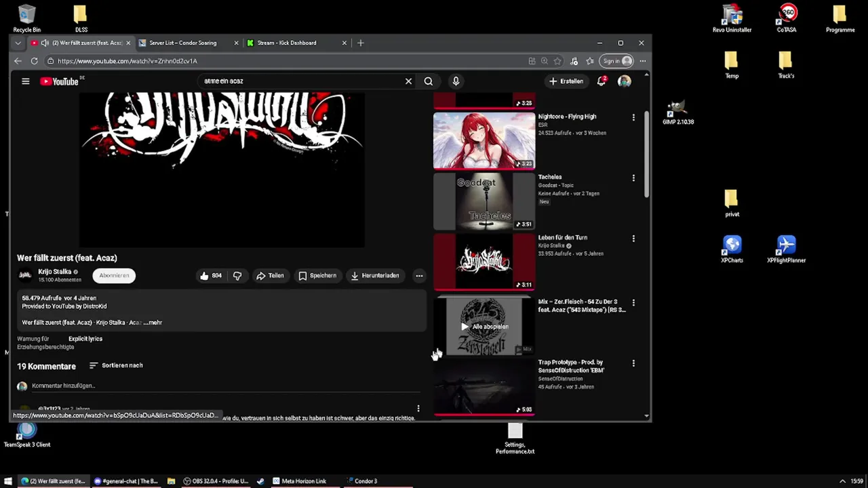This screenshot has height=488, width=868.
Task: Toggle subscription with Abonnieren button
Action: pyautogui.click(x=114, y=276)
